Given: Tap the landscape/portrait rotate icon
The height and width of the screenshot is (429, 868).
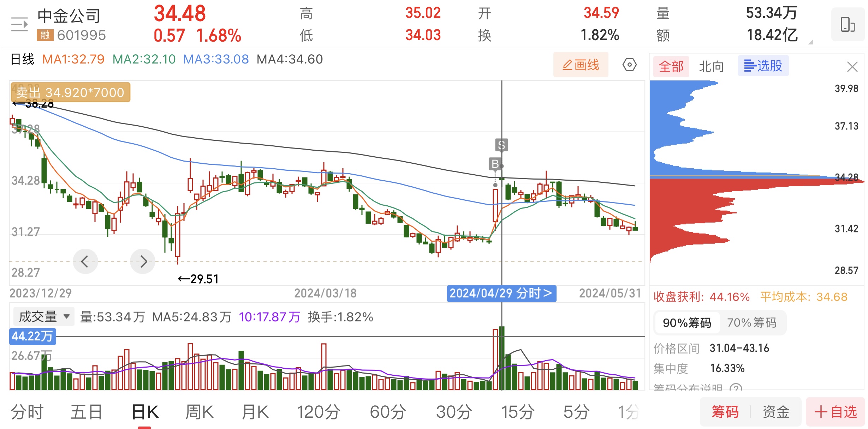Looking at the screenshot, I should click(x=848, y=25).
